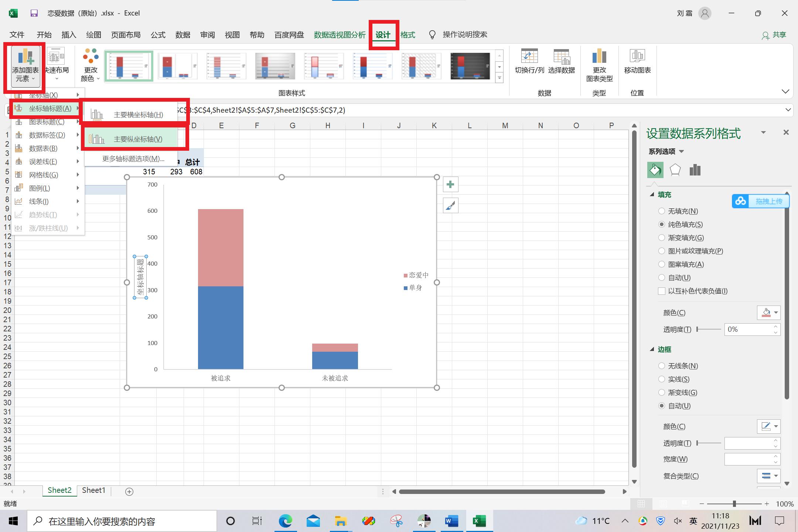Click the fill transparency (透明度) slider
This screenshot has height=532, width=798.
point(709,329)
